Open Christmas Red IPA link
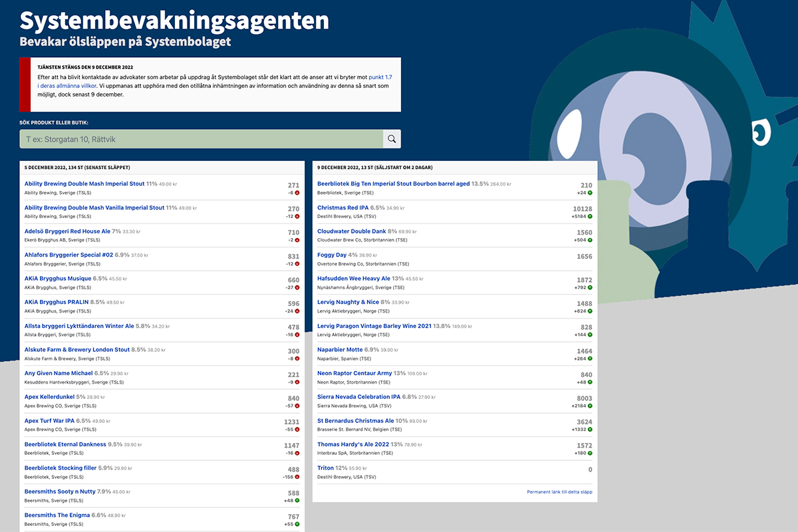Screen dimensions: 798x532 coord(342,208)
